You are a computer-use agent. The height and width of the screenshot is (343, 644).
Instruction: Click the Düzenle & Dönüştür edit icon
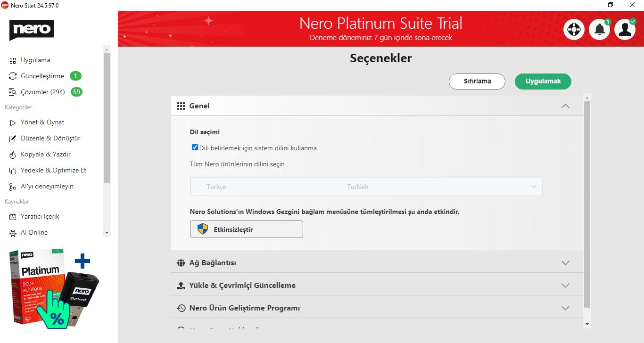(13, 139)
